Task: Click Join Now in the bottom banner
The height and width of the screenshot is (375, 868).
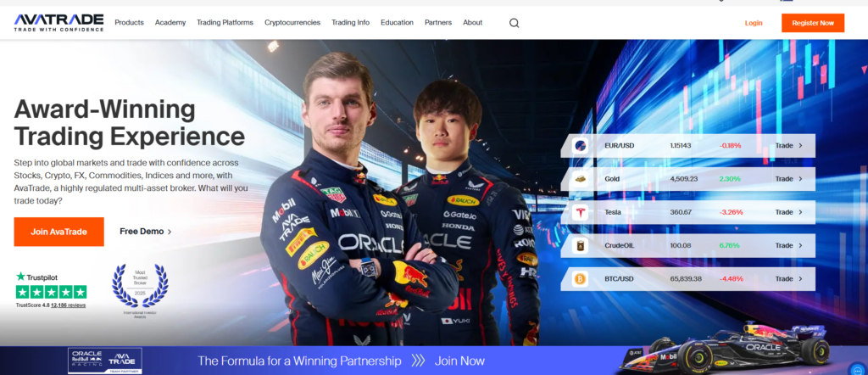Action: (459, 361)
